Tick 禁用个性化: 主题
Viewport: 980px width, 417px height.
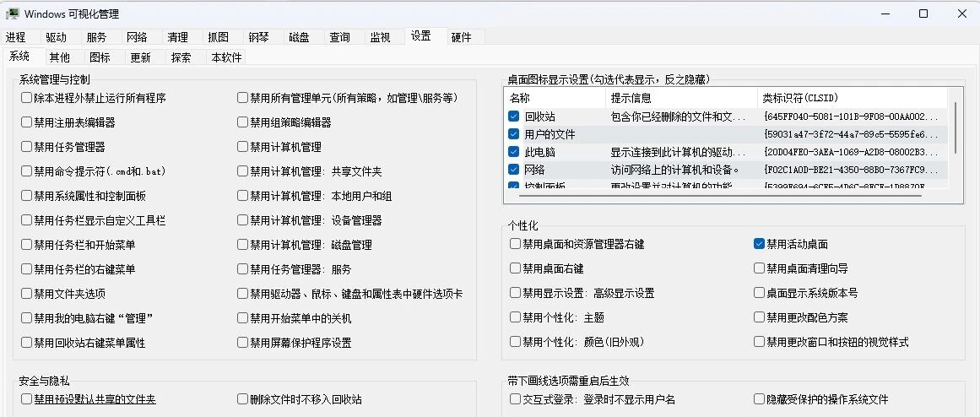tap(515, 317)
